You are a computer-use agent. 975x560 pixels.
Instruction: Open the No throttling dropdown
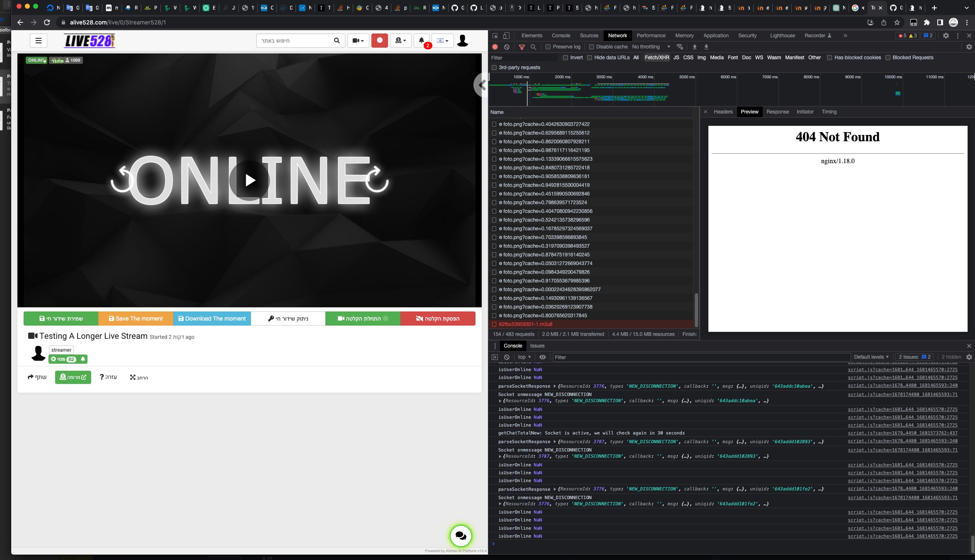651,47
